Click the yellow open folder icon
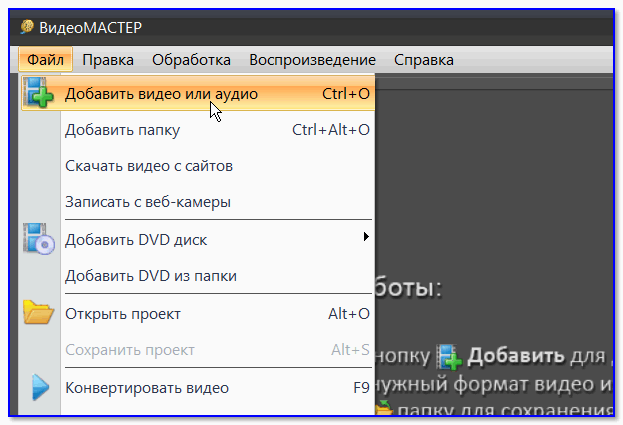The width and height of the screenshot is (623, 425). point(38,312)
